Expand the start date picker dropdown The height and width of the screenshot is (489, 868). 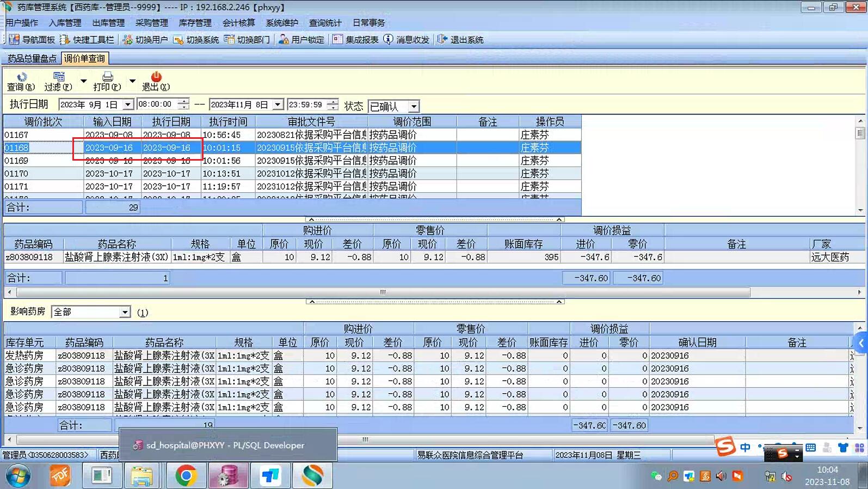(x=128, y=105)
